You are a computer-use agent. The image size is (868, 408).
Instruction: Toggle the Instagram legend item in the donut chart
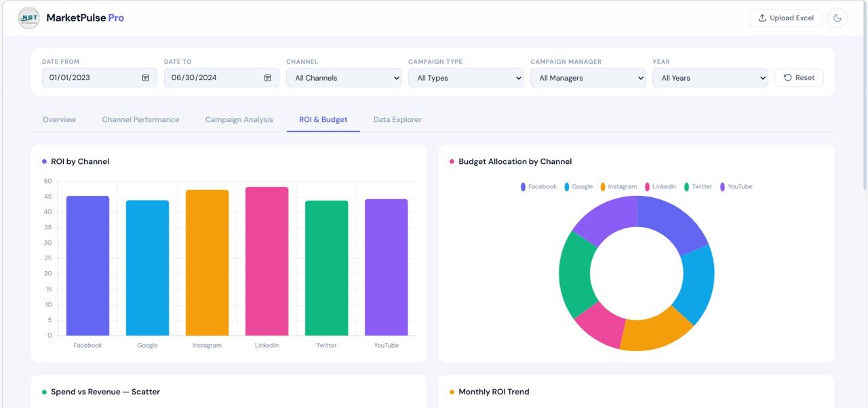620,186
